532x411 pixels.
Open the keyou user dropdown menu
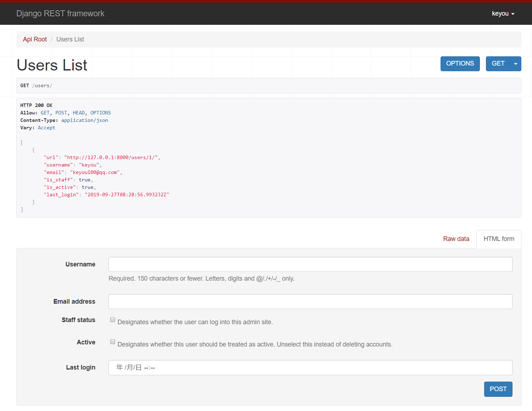point(503,13)
